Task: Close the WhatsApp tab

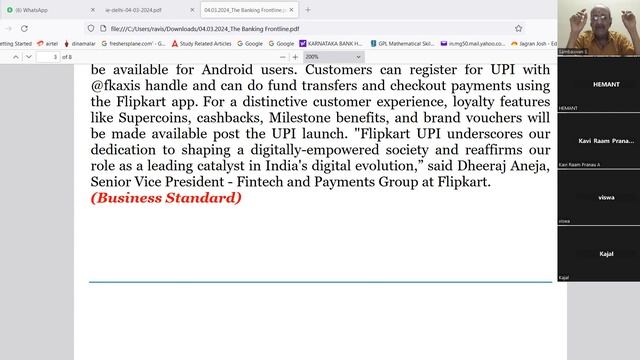Action: (x=93, y=10)
